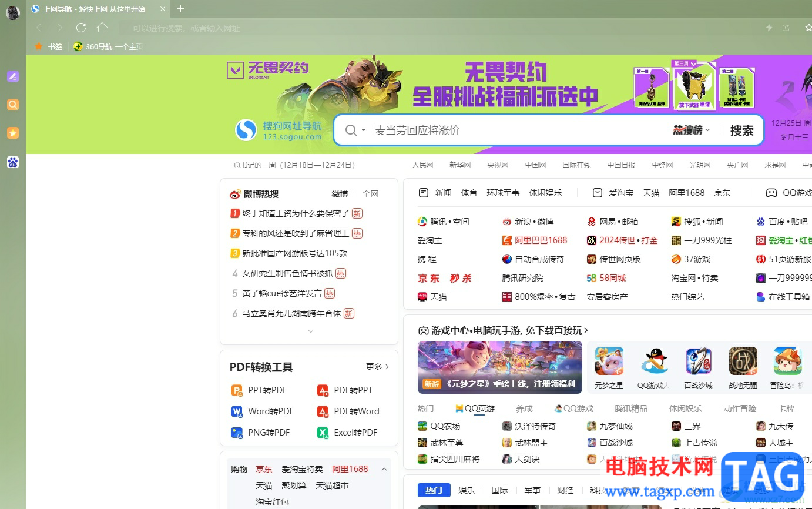Open the PNG转PDF converter icon

coord(237,433)
